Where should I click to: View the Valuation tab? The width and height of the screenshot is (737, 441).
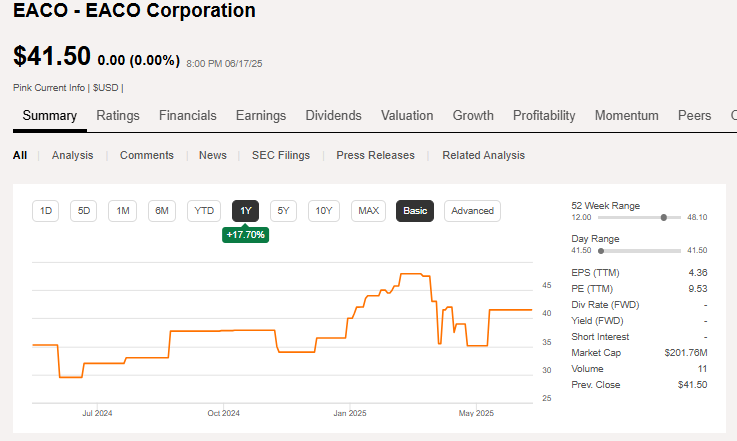tap(407, 116)
